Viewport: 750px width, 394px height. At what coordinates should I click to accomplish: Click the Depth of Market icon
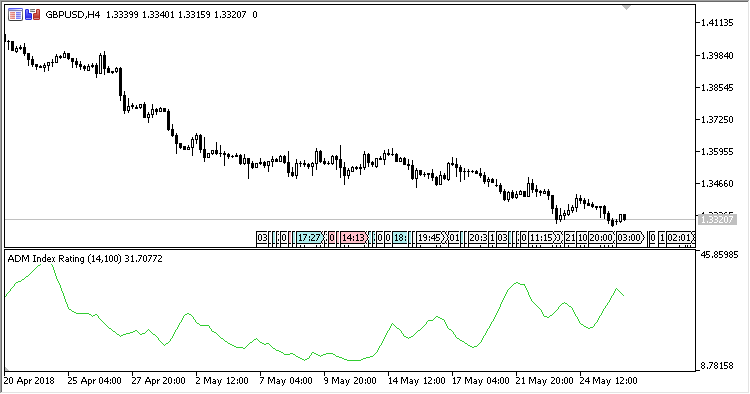32,15
